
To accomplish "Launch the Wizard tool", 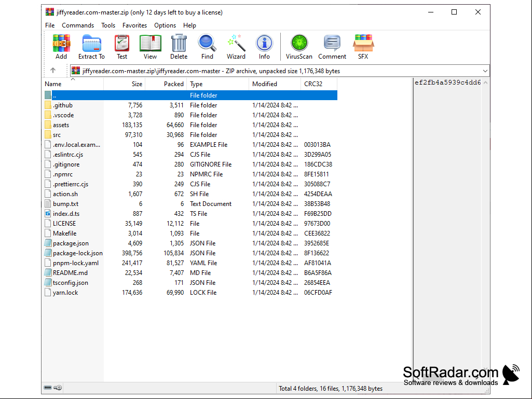I will point(236,47).
